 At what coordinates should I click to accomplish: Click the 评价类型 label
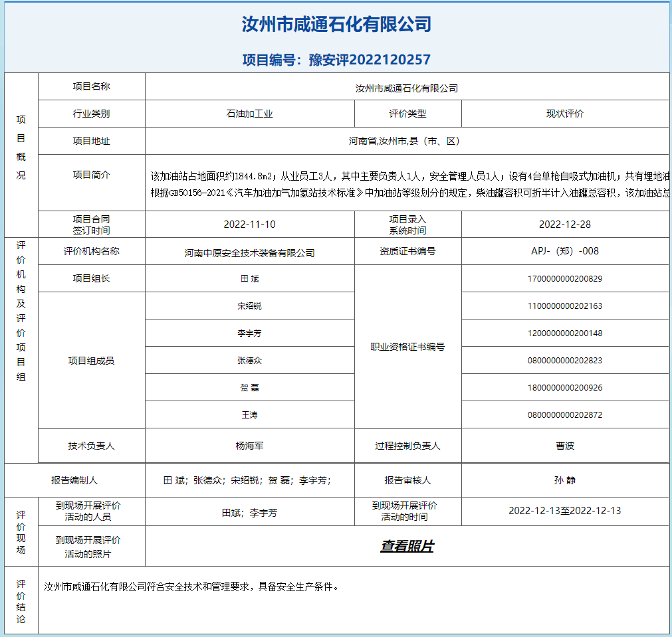click(x=407, y=114)
